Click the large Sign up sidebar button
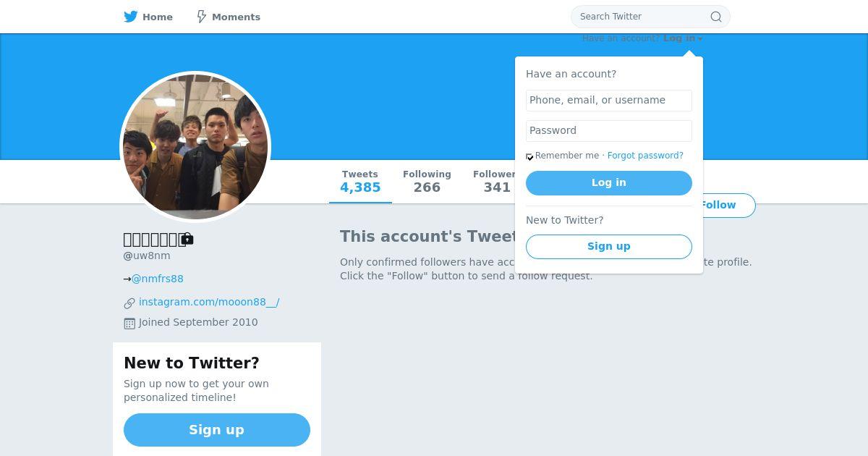The width and height of the screenshot is (868, 456). 216,430
